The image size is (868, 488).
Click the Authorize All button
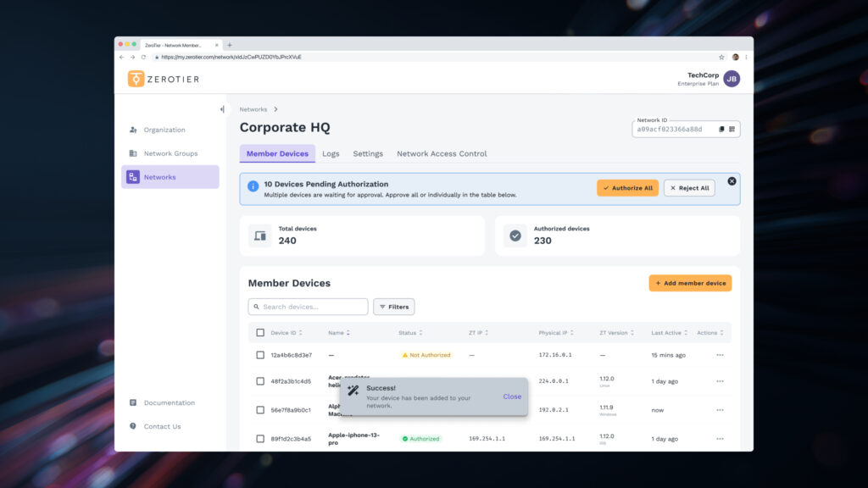(x=627, y=187)
